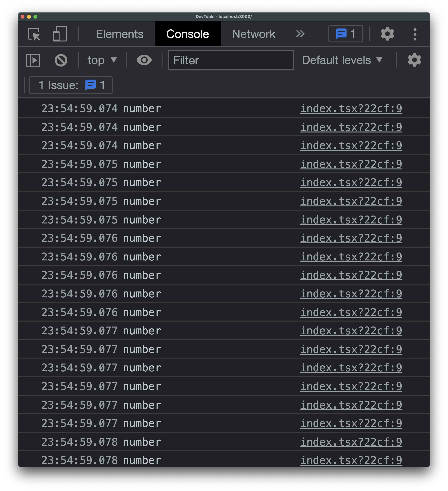This screenshot has height=491, width=448.
Task: Open index.tsx link on the 23:54:59.078 last row
Action: point(351,460)
